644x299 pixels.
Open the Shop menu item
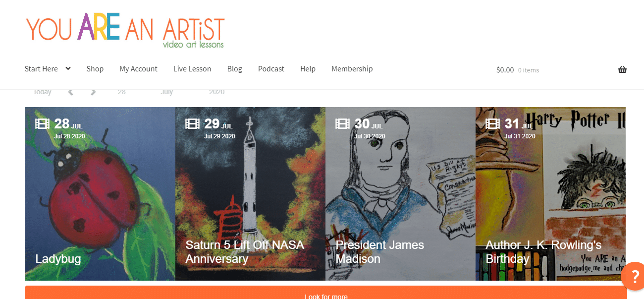[95, 69]
